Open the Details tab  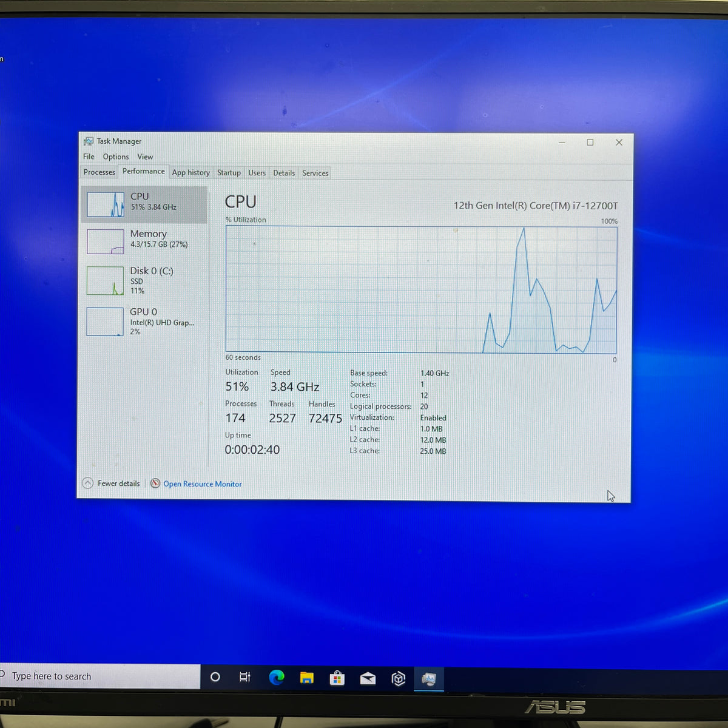point(283,173)
